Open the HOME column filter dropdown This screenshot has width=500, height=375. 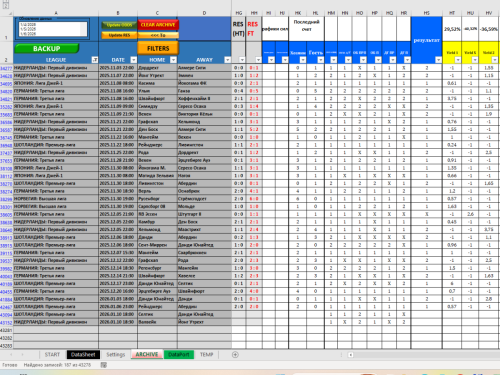173,60
